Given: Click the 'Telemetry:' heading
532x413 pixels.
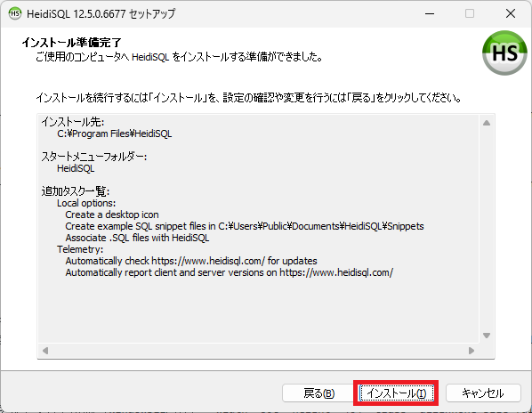Looking at the screenshot, I should point(80,249).
